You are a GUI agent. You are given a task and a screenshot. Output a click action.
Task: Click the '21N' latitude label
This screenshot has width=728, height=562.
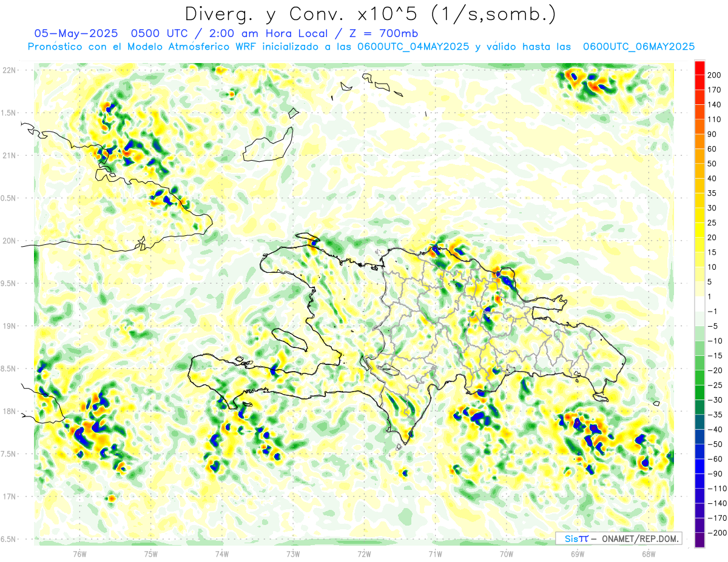[x=9, y=155]
